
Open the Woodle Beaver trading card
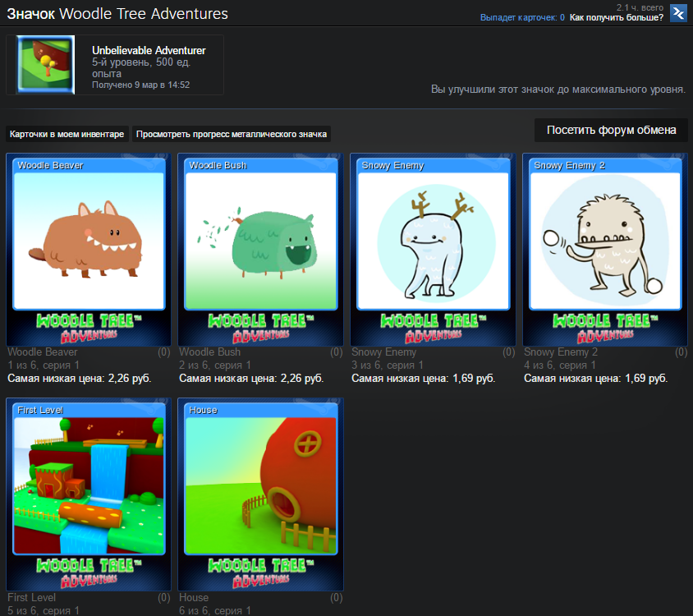click(89, 250)
